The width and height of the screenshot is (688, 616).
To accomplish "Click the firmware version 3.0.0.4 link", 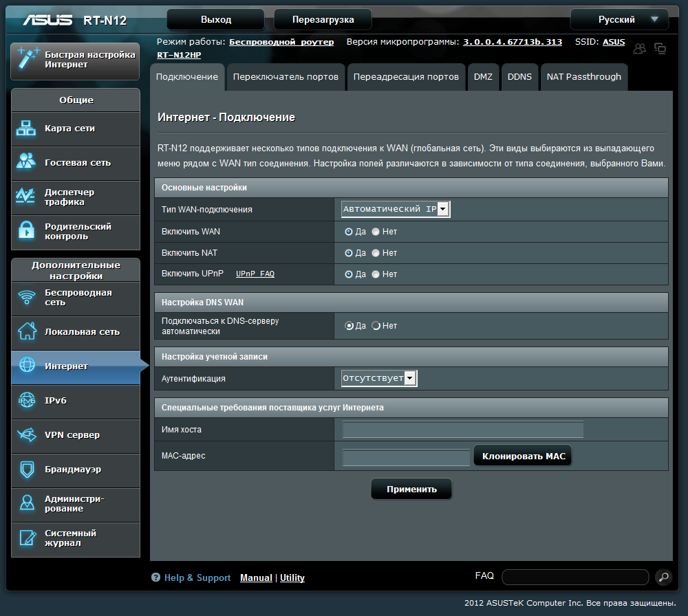I will 513,42.
